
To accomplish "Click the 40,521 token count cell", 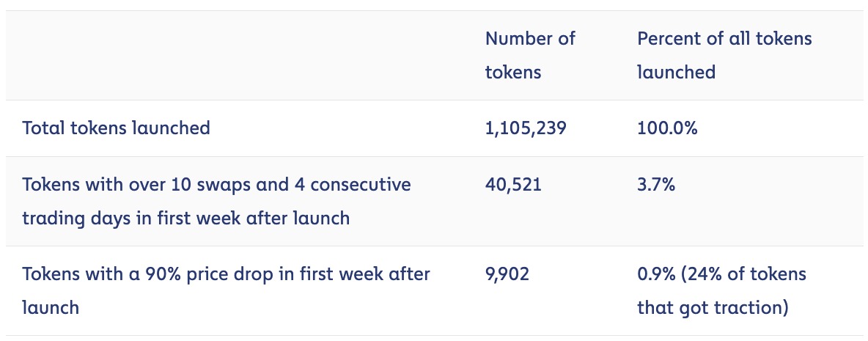I will click(514, 184).
